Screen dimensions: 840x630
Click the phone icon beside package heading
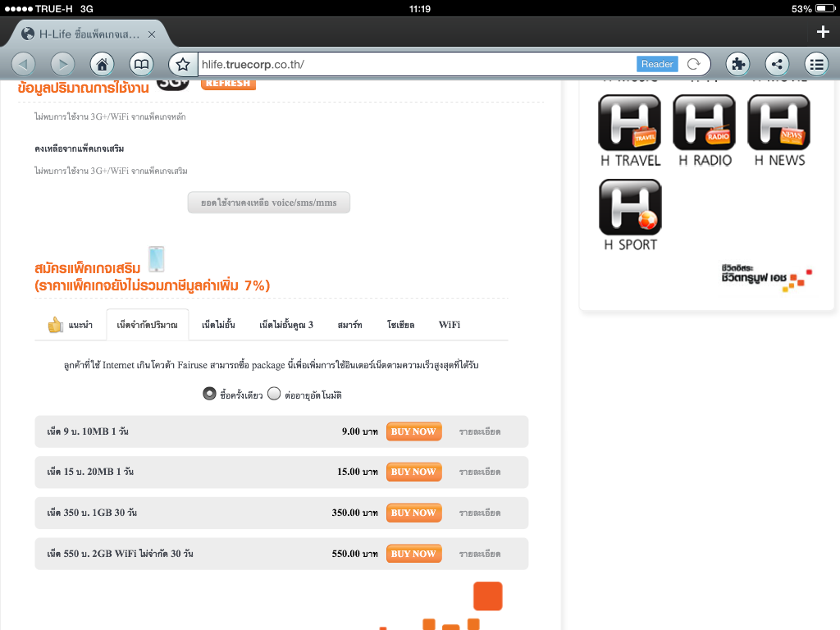157,259
